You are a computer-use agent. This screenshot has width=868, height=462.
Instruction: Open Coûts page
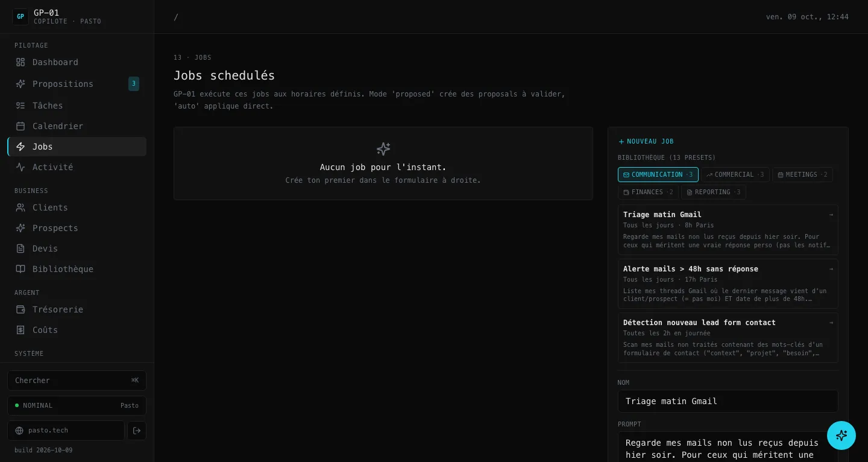tap(77, 330)
